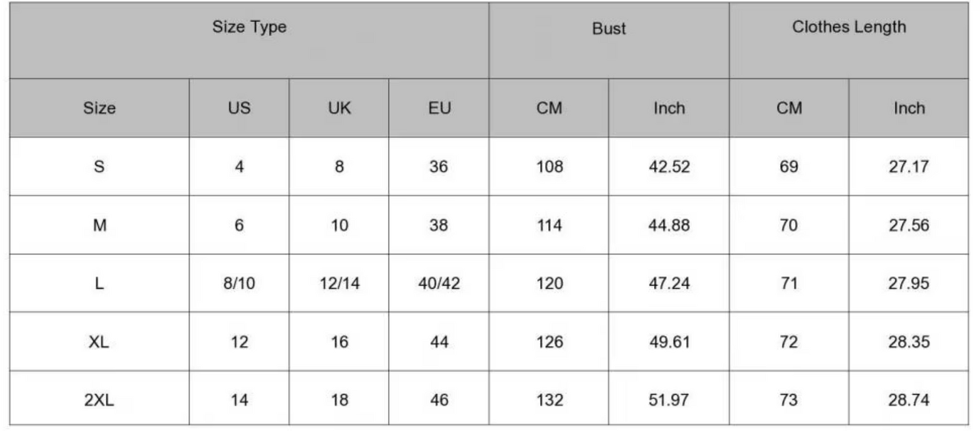
Task: Click the S size row label
Action: (x=99, y=167)
